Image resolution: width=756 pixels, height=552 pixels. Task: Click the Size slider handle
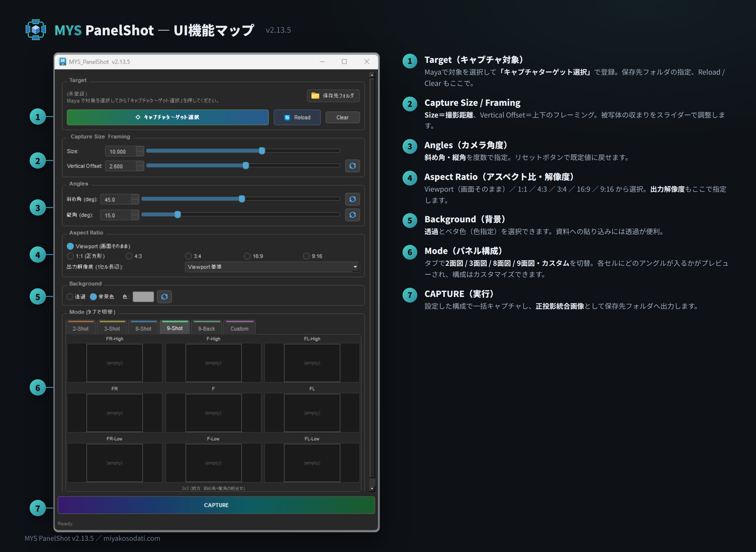click(262, 151)
